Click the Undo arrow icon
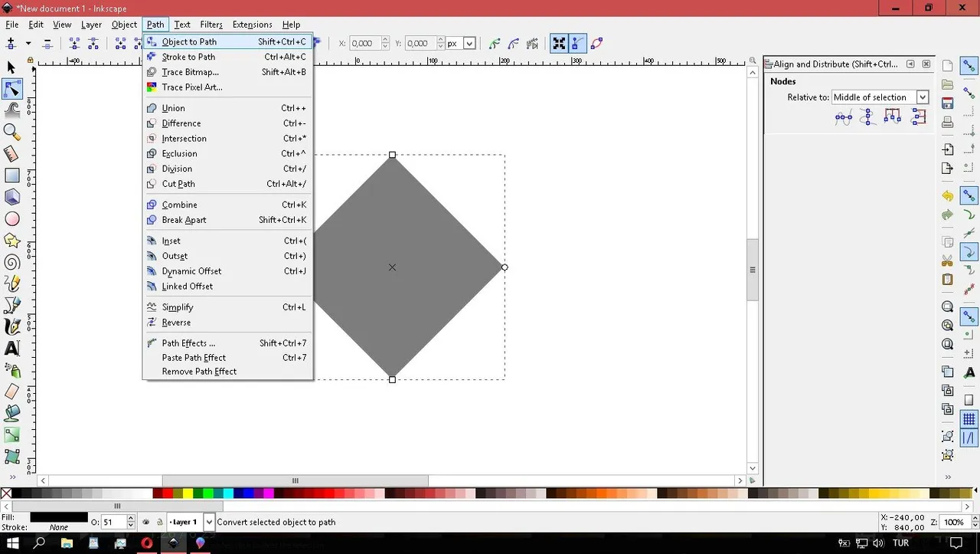Viewport: 980px width, 554px height. (948, 196)
